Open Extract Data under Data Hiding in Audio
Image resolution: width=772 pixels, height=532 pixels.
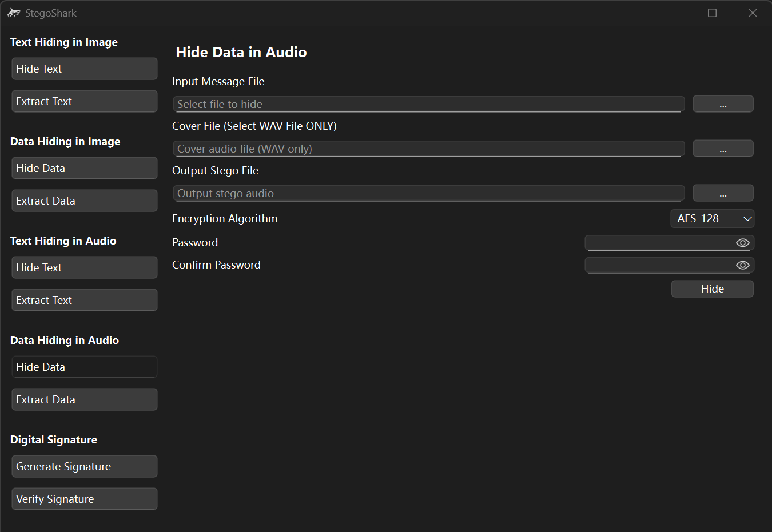[85, 399]
